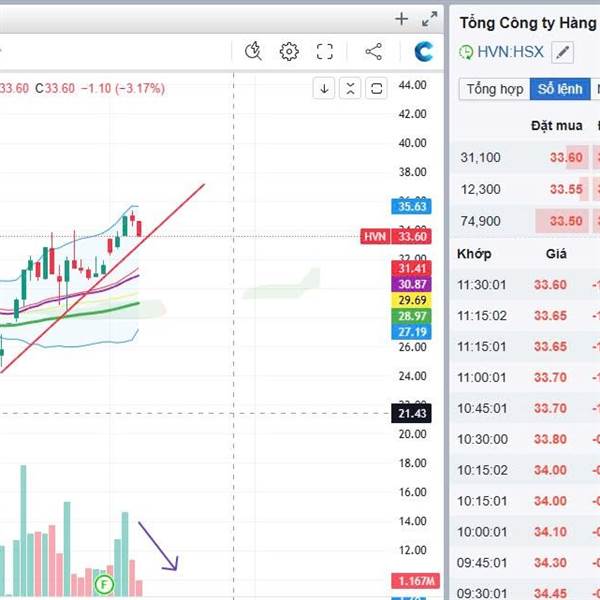Select the red 31.41 indicator label

pyautogui.click(x=411, y=268)
